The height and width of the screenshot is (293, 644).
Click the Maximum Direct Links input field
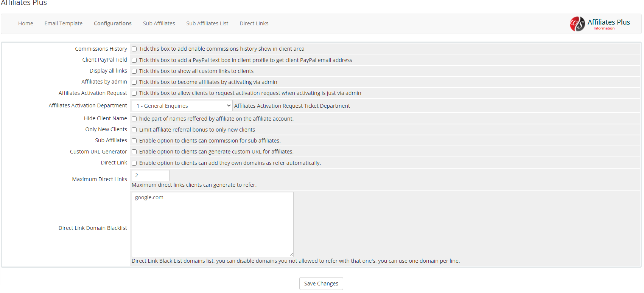[151, 175]
